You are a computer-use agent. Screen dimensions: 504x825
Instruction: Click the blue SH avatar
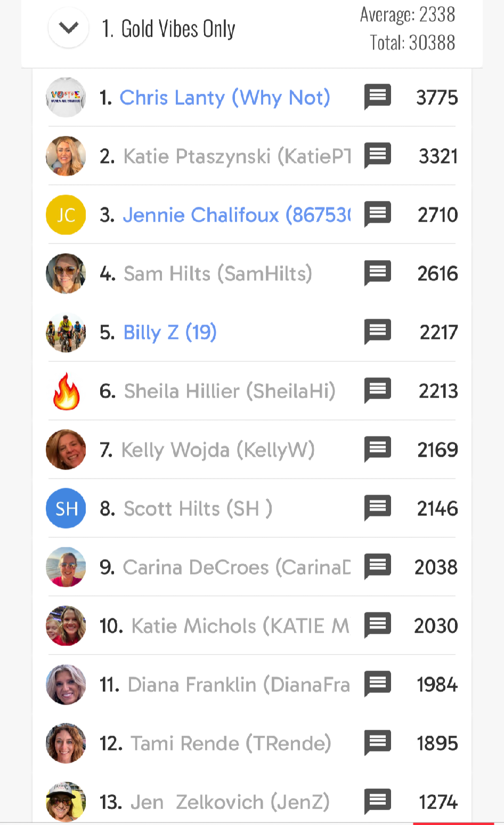(x=66, y=508)
